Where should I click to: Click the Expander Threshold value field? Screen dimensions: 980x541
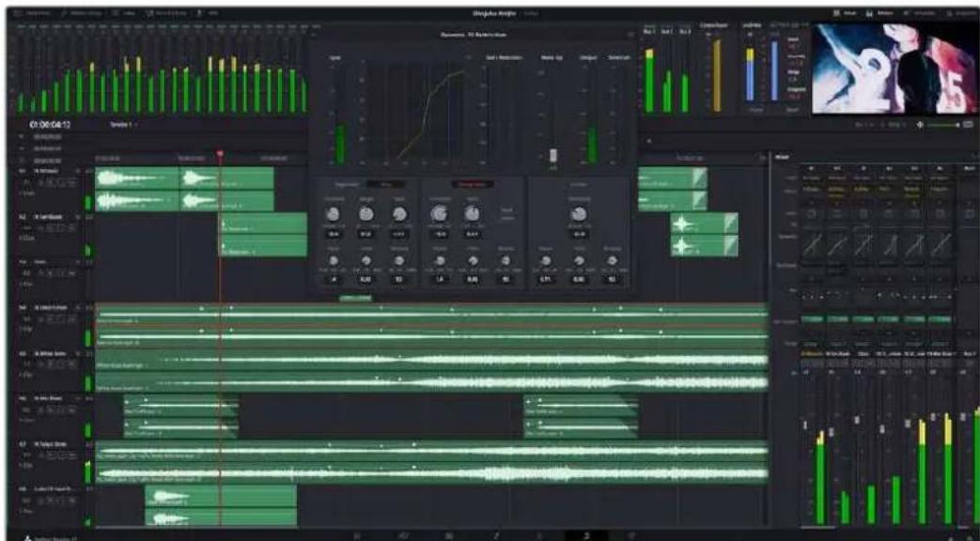coord(334,234)
